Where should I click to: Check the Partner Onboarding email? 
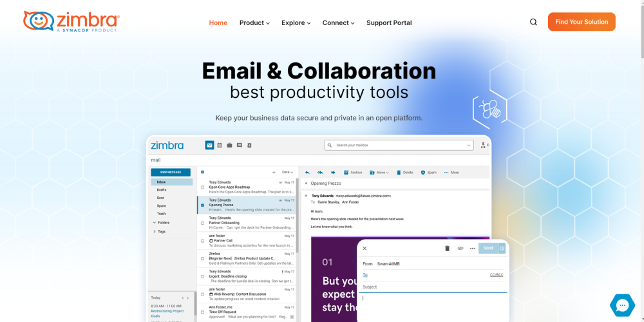click(x=202, y=223)
